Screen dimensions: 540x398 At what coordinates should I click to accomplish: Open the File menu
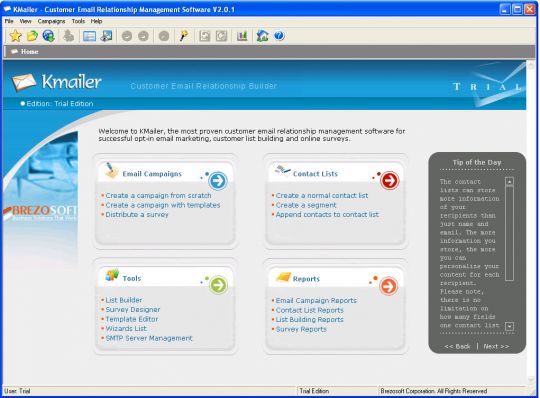pyautogui.click(x=9, y=21)
